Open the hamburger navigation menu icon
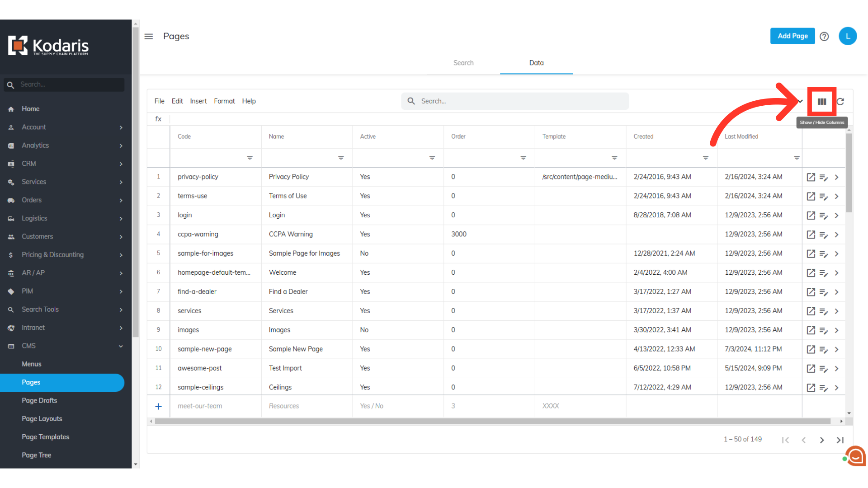This screenshot has height=488, width=868. click(x=149, y=37)
